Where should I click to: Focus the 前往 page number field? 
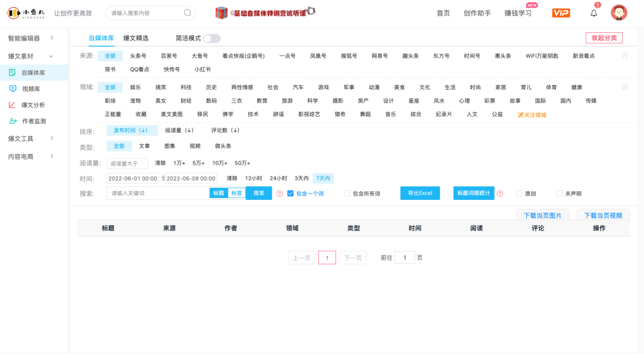[404, 258]
